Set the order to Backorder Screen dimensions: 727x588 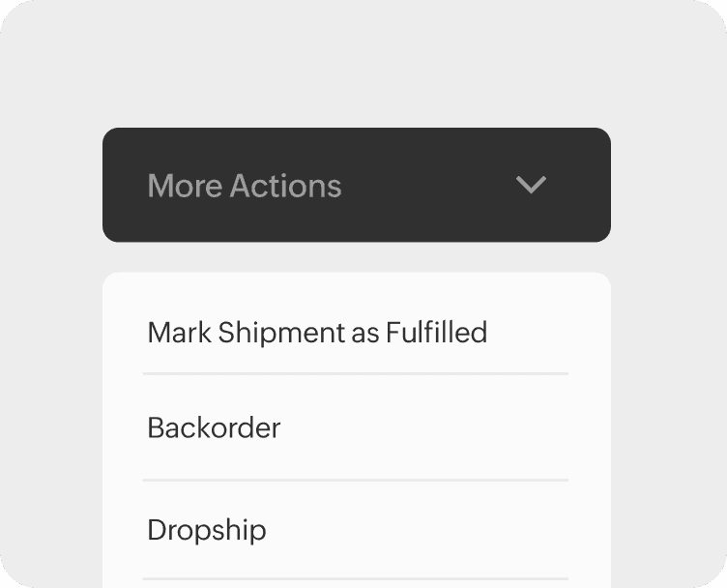(214, 427)
